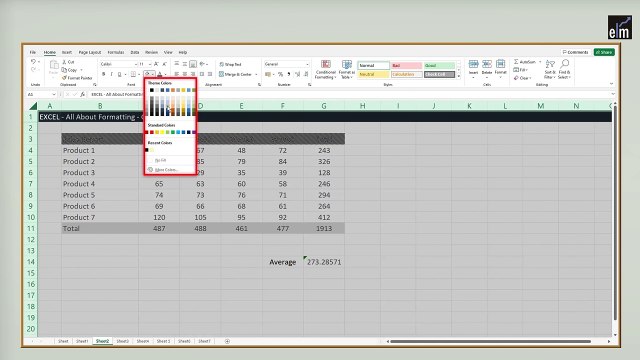Toggle Italic formatting
This screenshot has height=360, width=640.
(x=111, y=74)
